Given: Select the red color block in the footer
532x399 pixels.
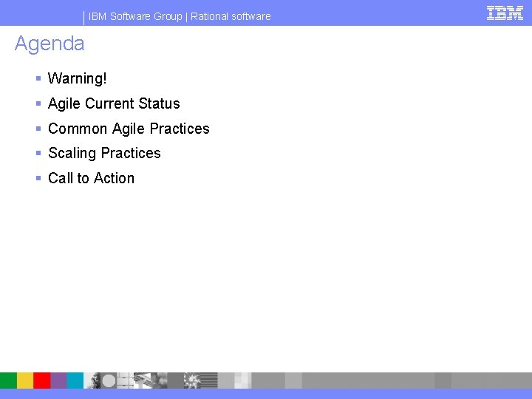Looking at the screenshot, I should click(42, 381).
